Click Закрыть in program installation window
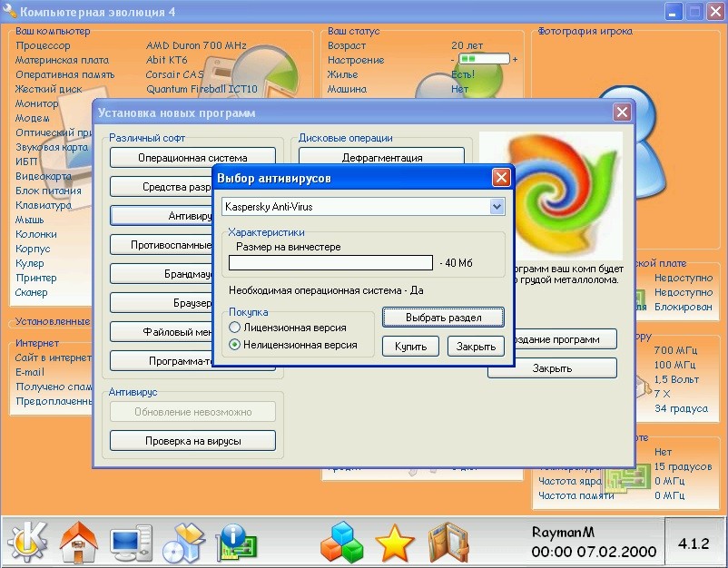 coord(552,368)
